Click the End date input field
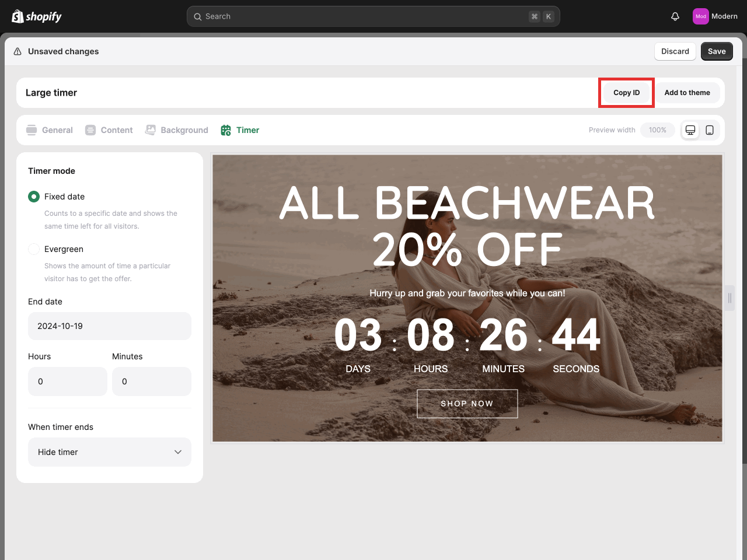Viewport: 747px width, 560px height. coord(110,326)
